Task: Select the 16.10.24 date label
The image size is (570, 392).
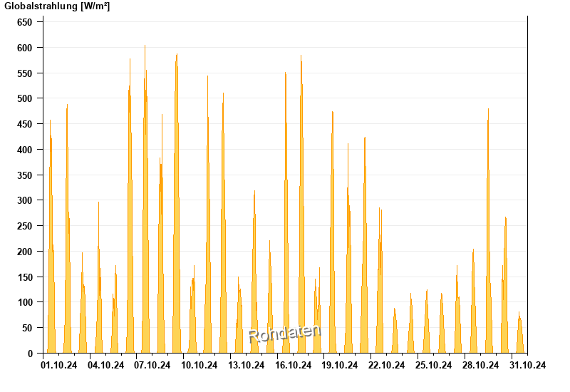Action: (293, 365)
